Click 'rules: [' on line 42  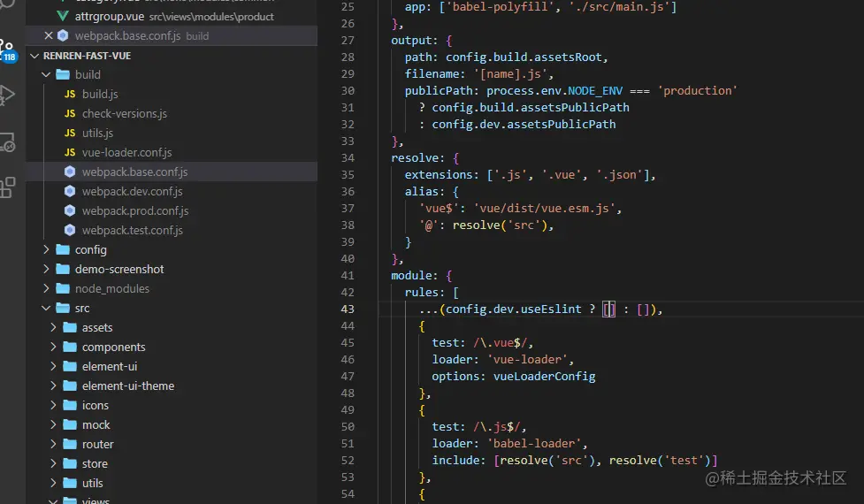pos(432,293)
